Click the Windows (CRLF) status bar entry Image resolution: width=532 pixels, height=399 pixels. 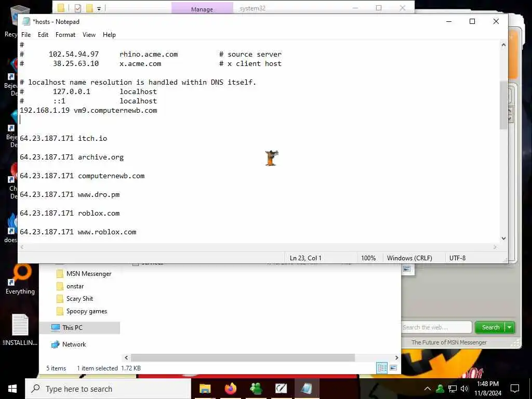click(409, 258)
